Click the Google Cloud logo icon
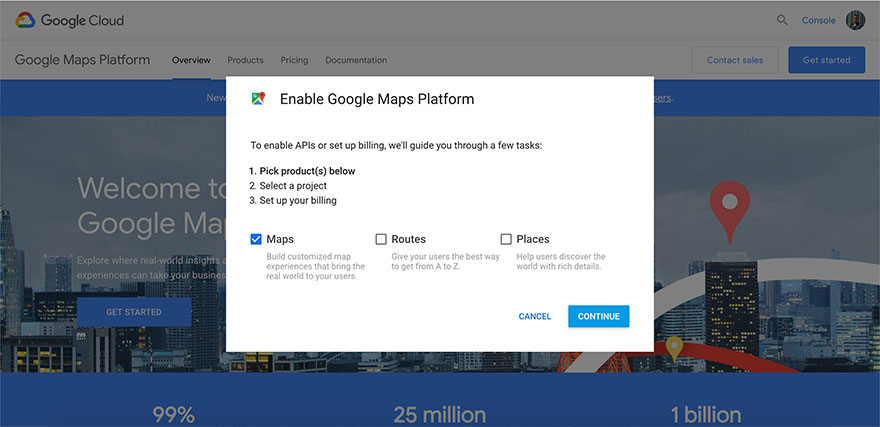 click(25, 20)
